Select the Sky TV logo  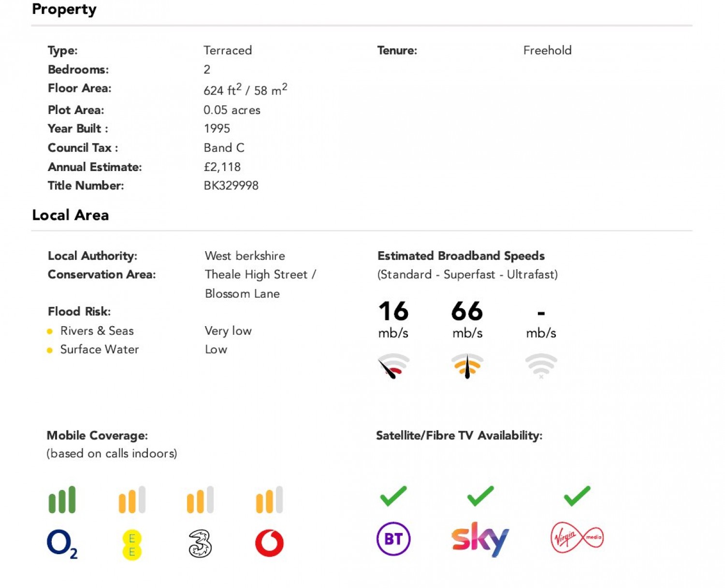(x=480, y=539)
